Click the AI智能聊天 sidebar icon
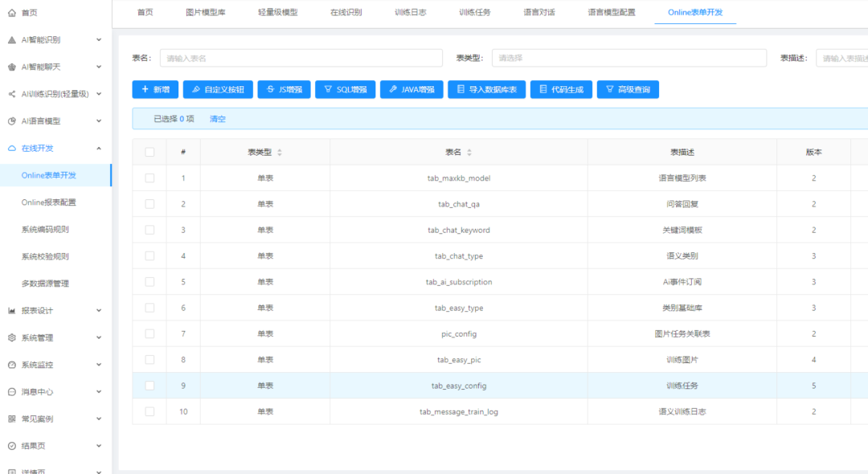The width and height of the screenshot is (868, 474). pos(11,67)
